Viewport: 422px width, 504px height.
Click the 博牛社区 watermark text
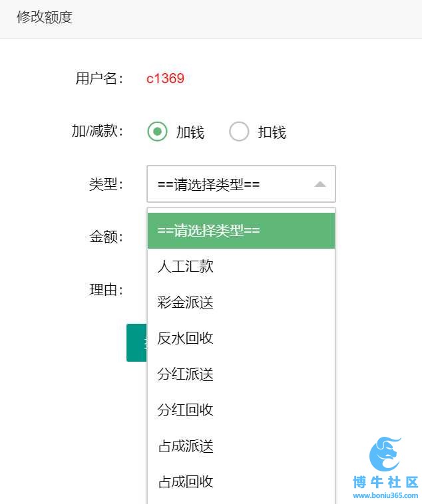click(x=385, y=483)
